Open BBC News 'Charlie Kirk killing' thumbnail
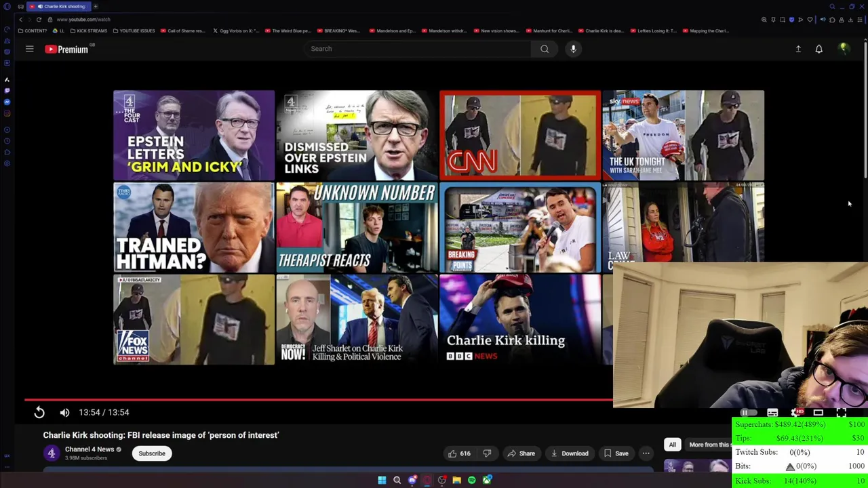 [x=520, y=320]
